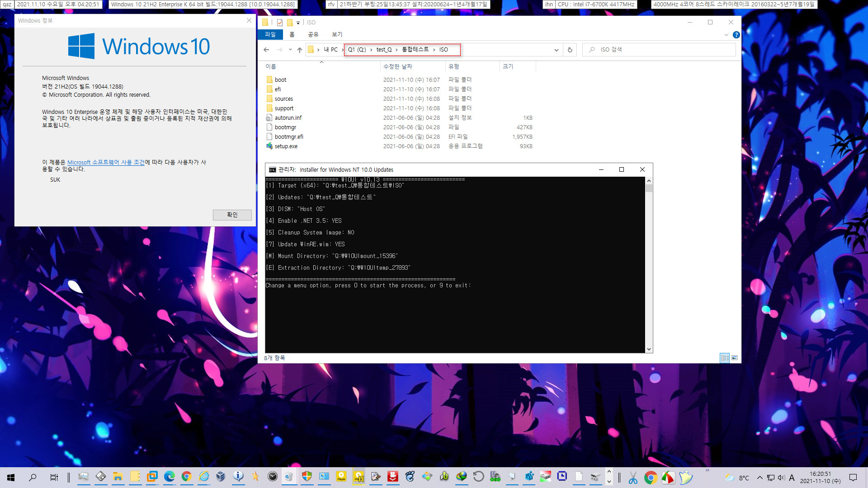Click Explorer up-folder arrow
Screen dimensions: 868x488
299,50
